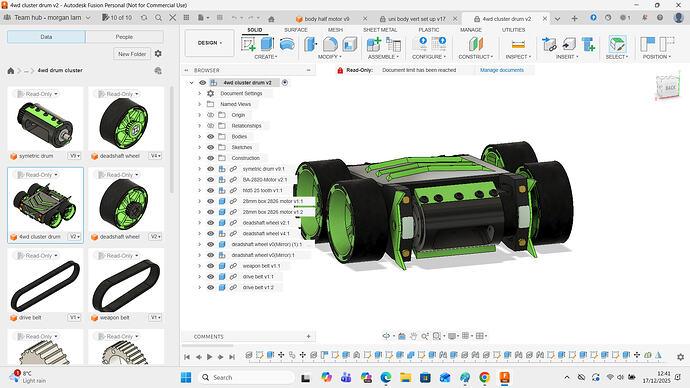Switch to the SHEET METAL tab
Image resolution: width=690 pixels, height=388 pixels.
(x=380, y=30)
